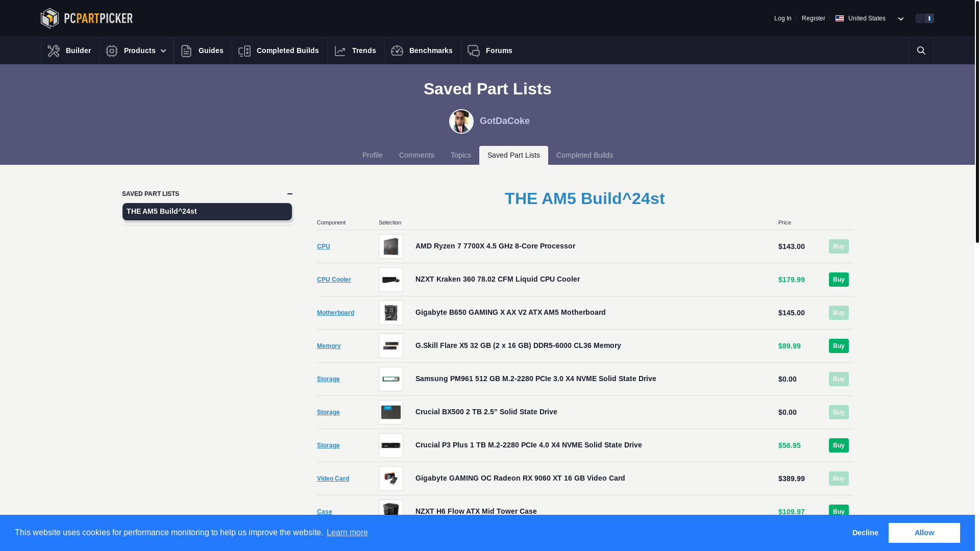Visit the Forums

491,51
